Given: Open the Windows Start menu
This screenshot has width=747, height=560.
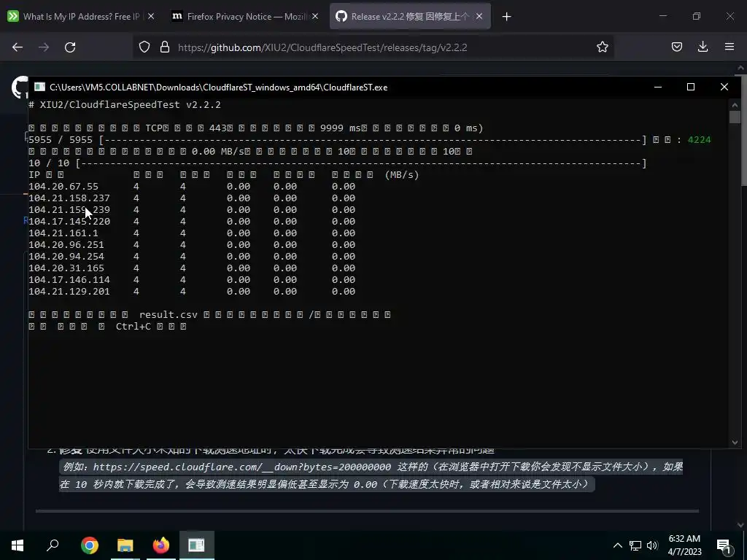Looking at the screenshot, I should click(x=18, y=545).
